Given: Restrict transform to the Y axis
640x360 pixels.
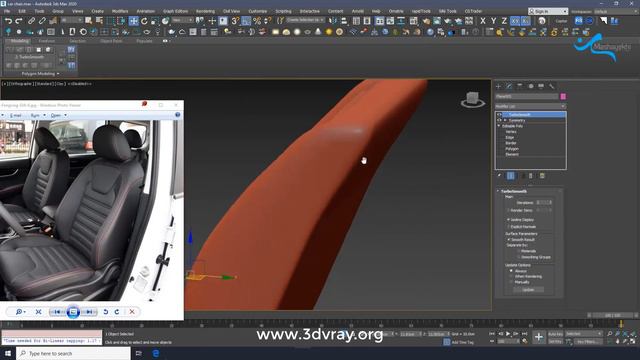Looking at the screenshot, I should pos(493,21).
